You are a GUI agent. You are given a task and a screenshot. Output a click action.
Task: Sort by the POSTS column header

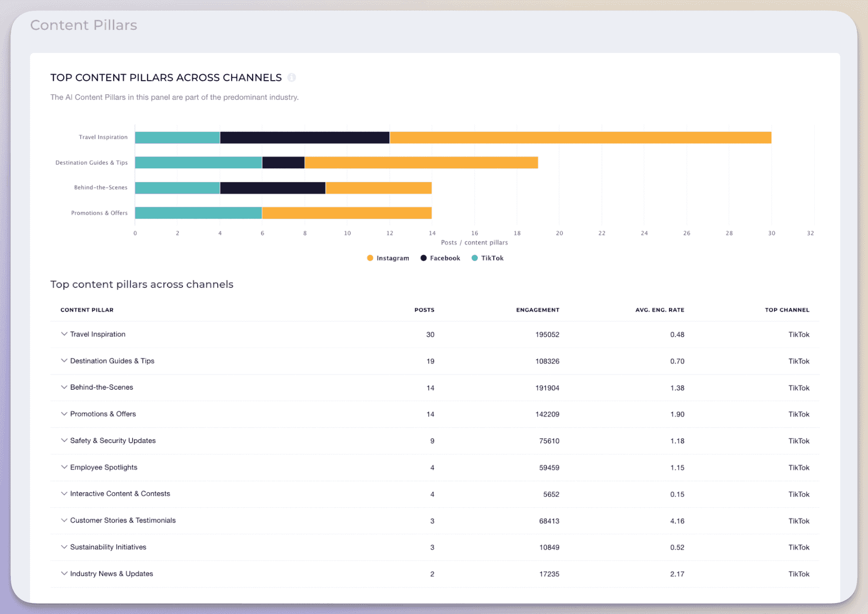[x=424, y=310]
